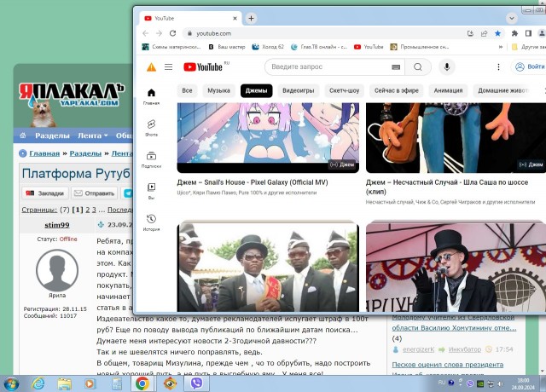Click the magnifier search button

pos(418,66)
